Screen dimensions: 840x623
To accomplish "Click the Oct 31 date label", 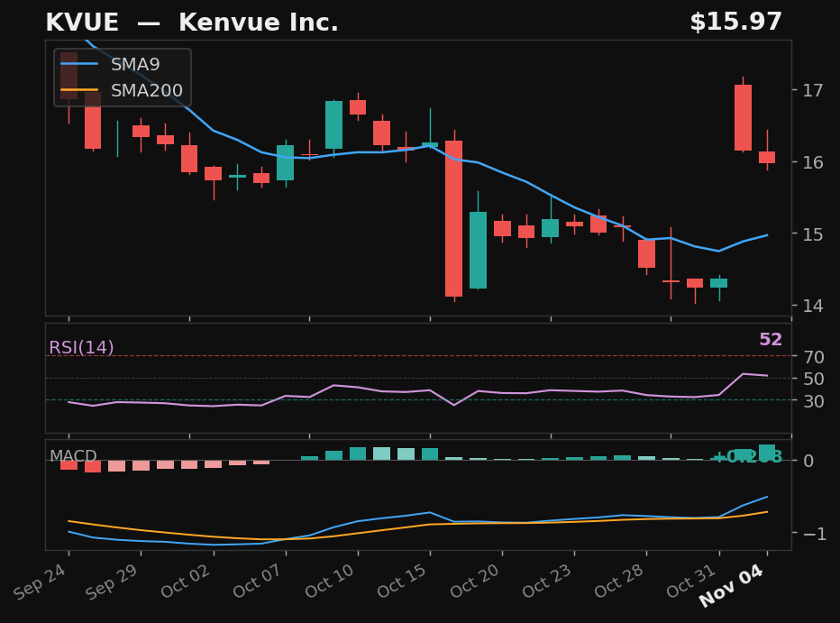I will tap(691, 582).
